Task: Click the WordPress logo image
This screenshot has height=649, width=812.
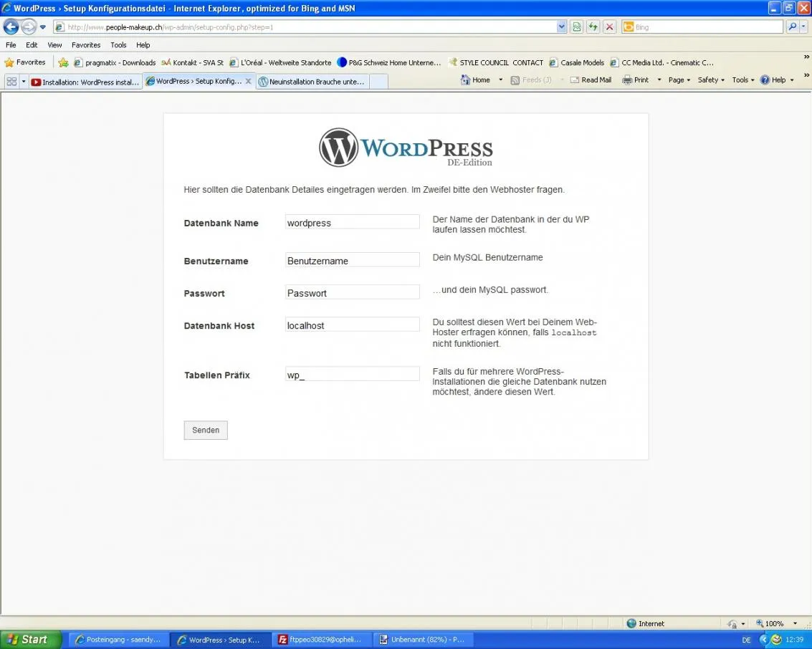Action: 406,148
